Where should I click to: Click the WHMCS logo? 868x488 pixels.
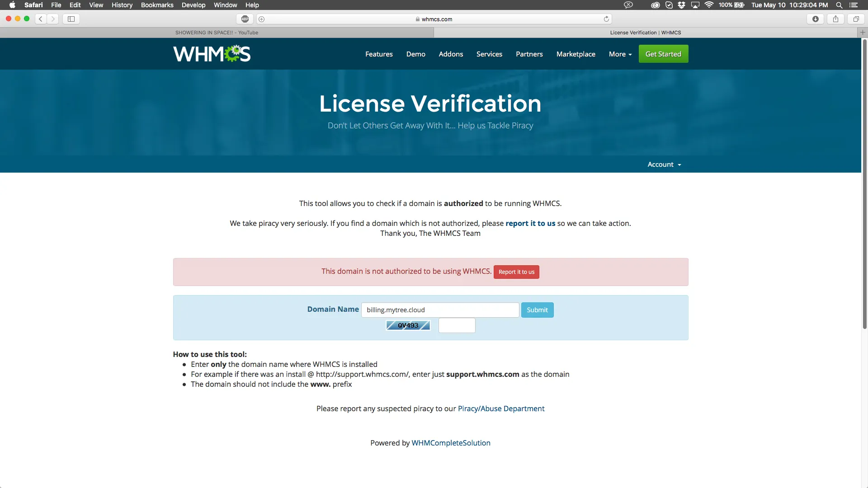tap(212, 54)
